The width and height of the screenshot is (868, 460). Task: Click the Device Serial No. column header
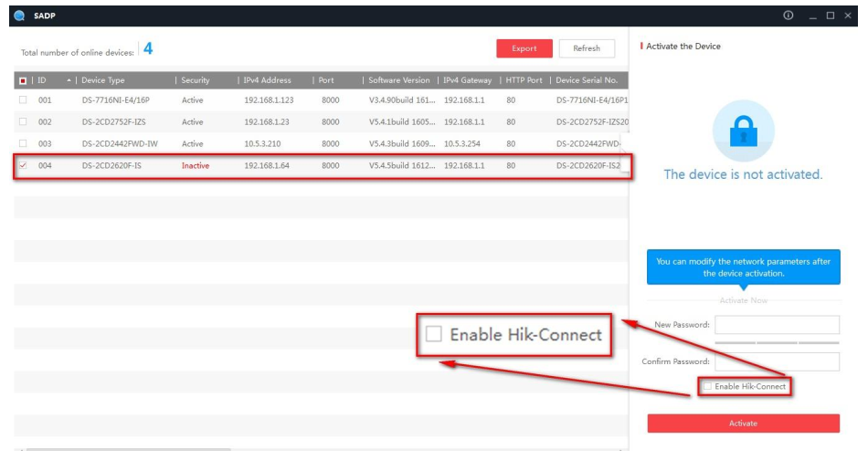pyautogui.click(x=587, y=80)
